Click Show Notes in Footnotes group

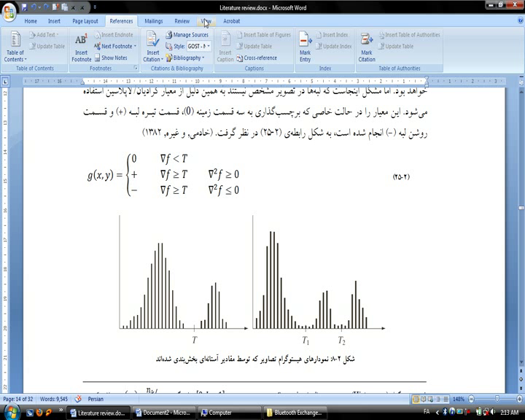(114, 58)
